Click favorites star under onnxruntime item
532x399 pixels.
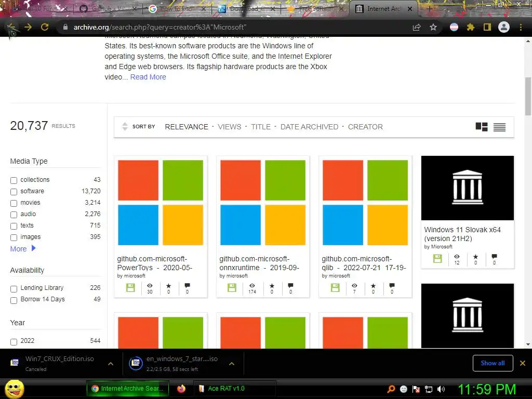click(x=272, y=286)
